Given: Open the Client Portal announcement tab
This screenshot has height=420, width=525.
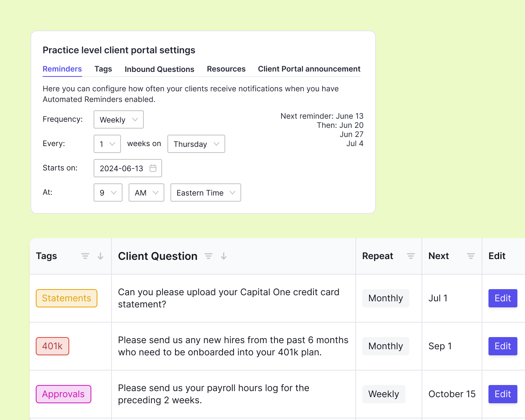Looking at the screenshot, I should [x=309, y=69].
